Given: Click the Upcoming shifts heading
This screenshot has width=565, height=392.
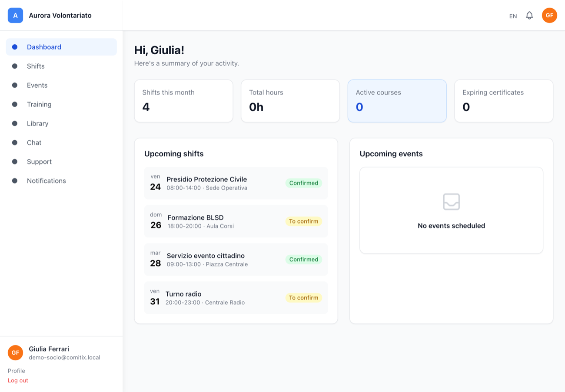Looking at the screenshot, I should pos(174,154).
